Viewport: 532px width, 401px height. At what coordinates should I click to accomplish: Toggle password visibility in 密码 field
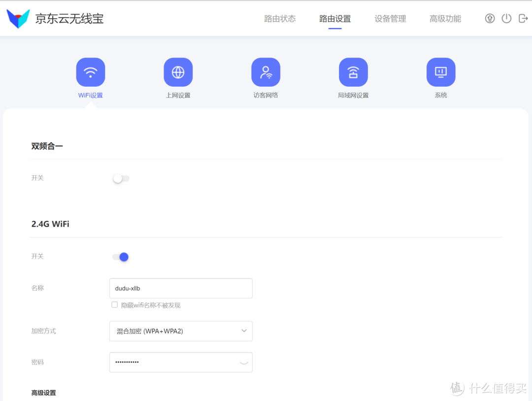pos(243,362)
